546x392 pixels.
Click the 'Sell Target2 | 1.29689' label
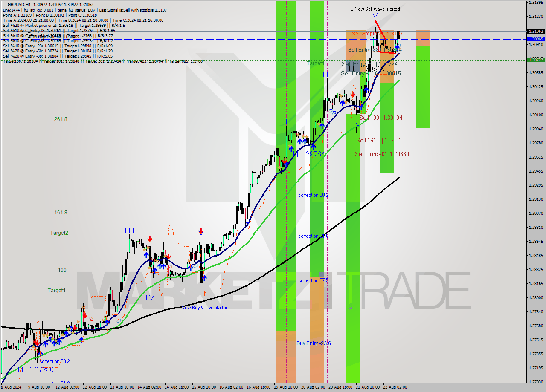(x=382, y=154)
